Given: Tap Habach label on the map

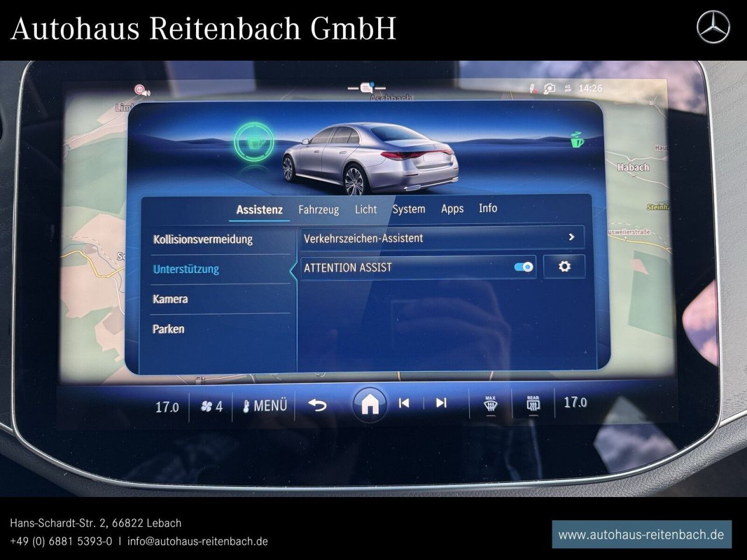Looking at the screenshot, I should click(633, 167).
